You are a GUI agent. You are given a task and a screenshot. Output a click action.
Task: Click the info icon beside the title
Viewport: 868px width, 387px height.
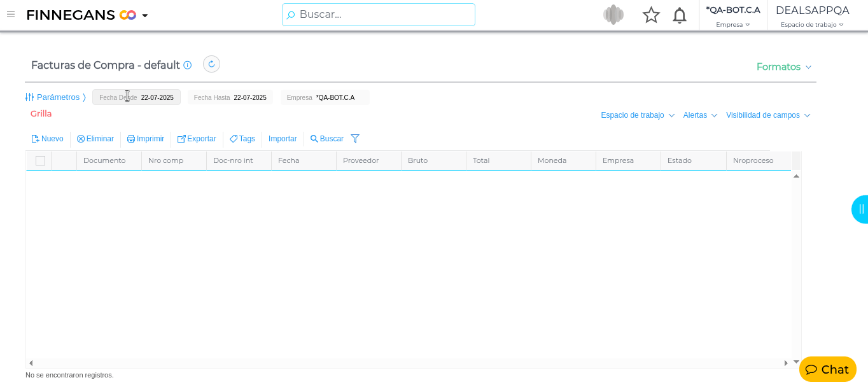[x=188, y=65]
